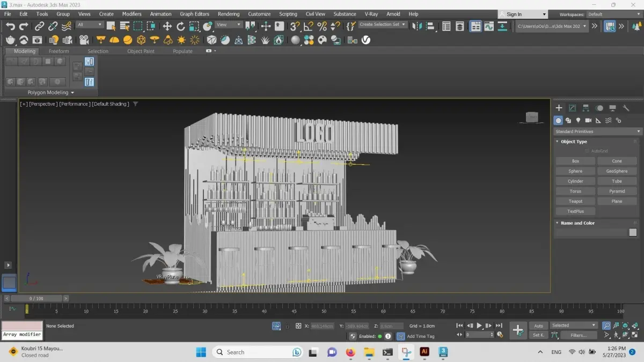Open the Rendering menu
The height and width of the screenshot is (362, 644).
229,14
